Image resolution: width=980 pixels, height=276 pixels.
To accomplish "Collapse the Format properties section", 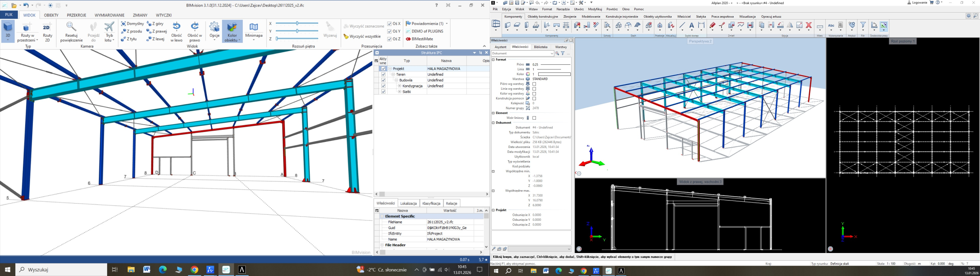I will coord(493,60).
